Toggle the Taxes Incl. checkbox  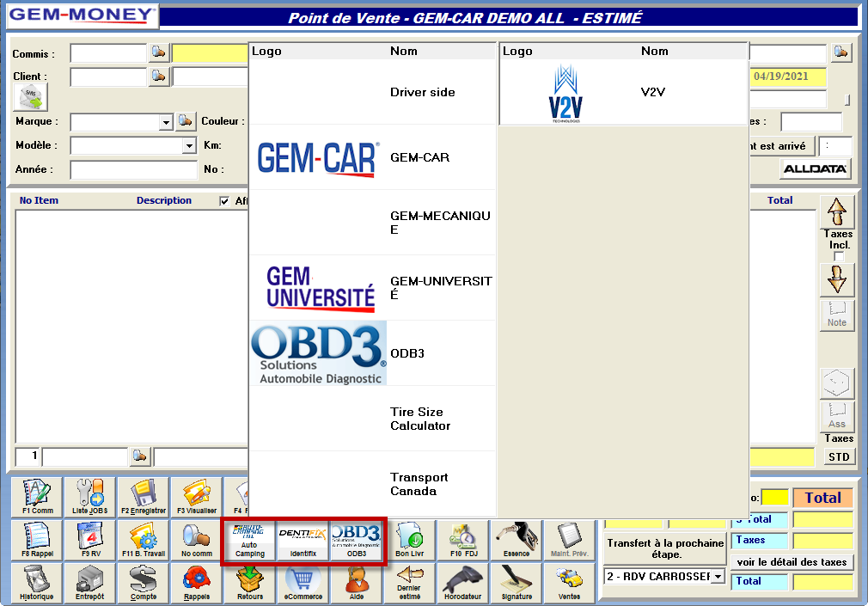[x=839, y=256]
